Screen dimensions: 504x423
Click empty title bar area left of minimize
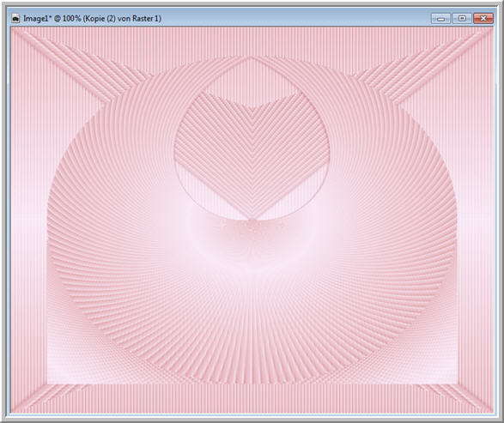click(295, 19)
